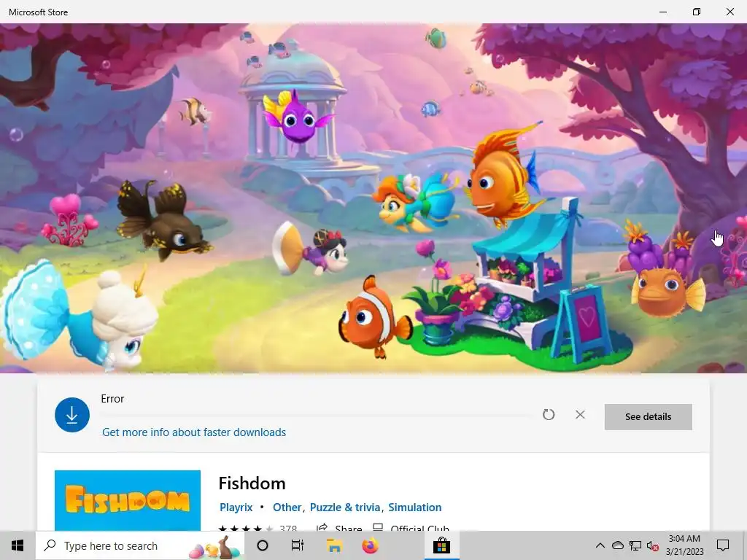
Task: Click the Fishdom app logo thumbnail
Action: tap(127, 500)
